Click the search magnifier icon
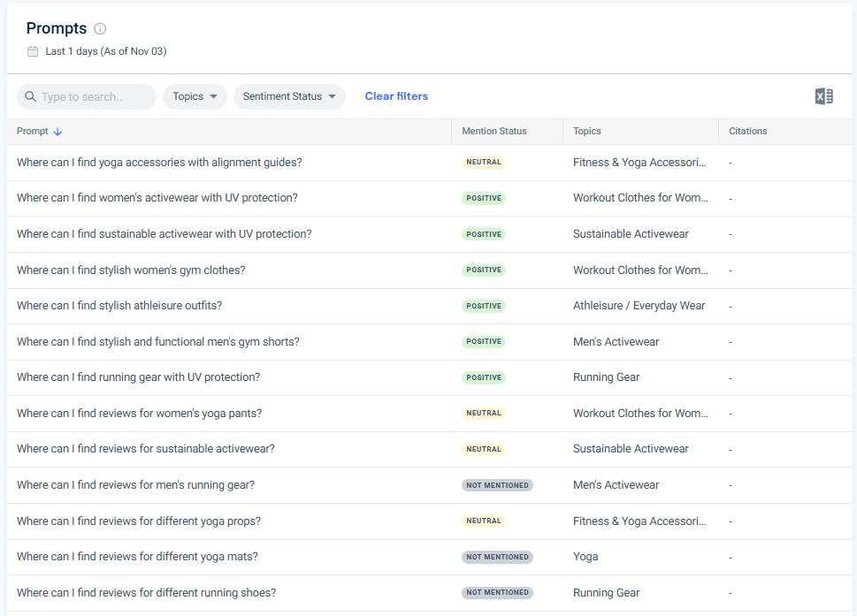 pos(31,95)
